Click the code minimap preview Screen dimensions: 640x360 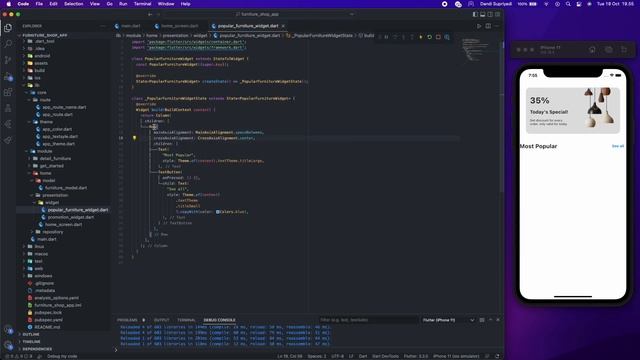476,49
